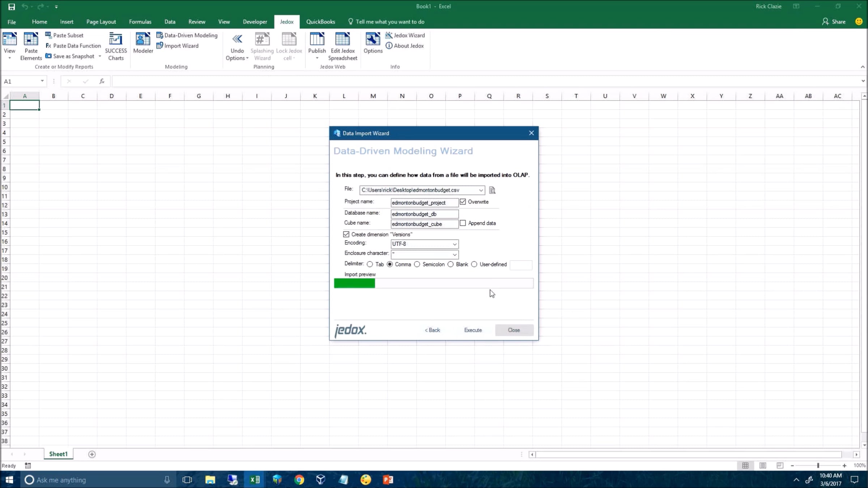
Task: Launch the Modeler tool
Action: pos(143,43)
